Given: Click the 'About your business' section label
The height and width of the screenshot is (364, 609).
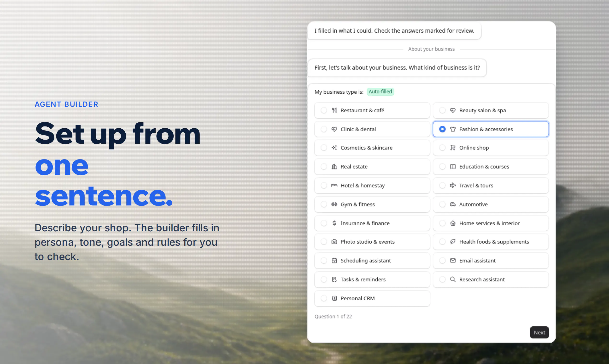Looking at the screenshot, I should (431, 49).
